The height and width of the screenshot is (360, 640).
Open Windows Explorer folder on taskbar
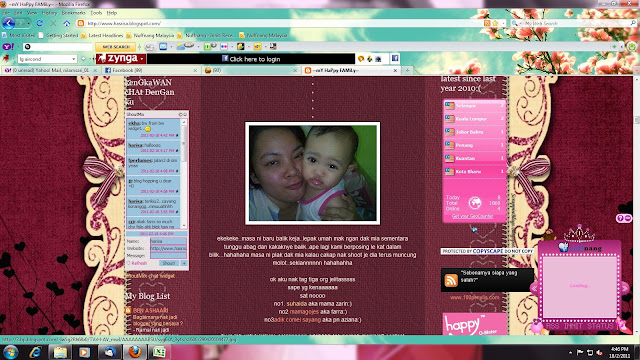pyautogui.click(x=60, y=352)
